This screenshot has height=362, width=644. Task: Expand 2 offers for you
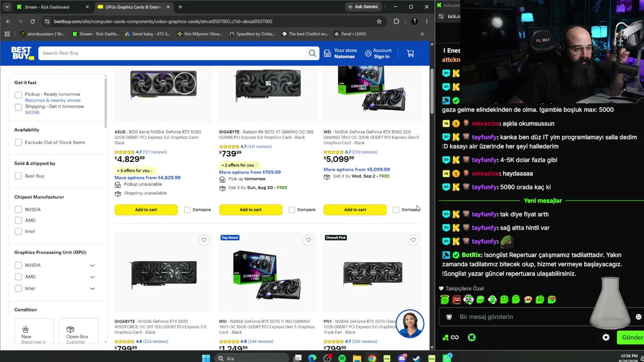[x=239, y=165]
